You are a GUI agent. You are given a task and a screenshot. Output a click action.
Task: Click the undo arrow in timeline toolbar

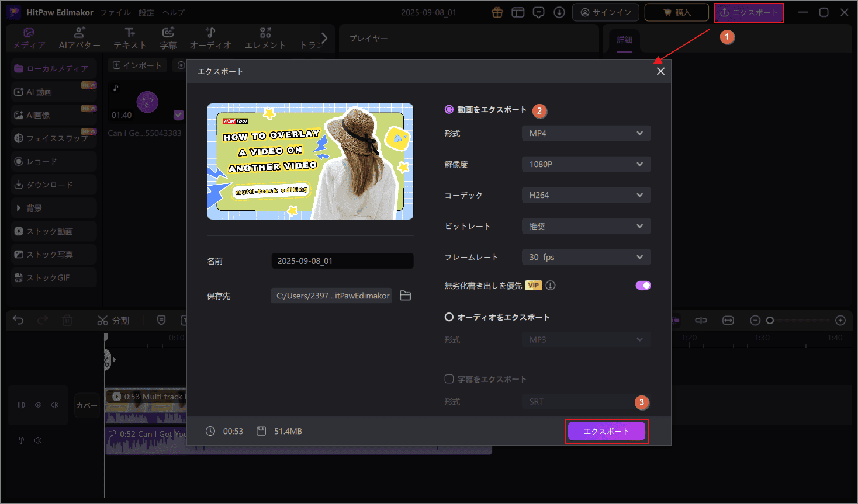coord(18,320)
